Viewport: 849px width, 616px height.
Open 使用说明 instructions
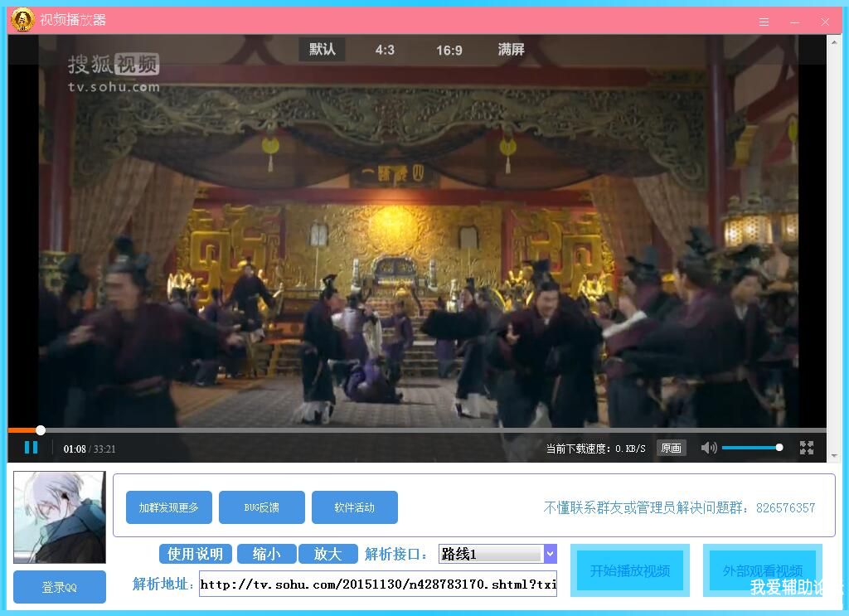[x=196, y=554]
